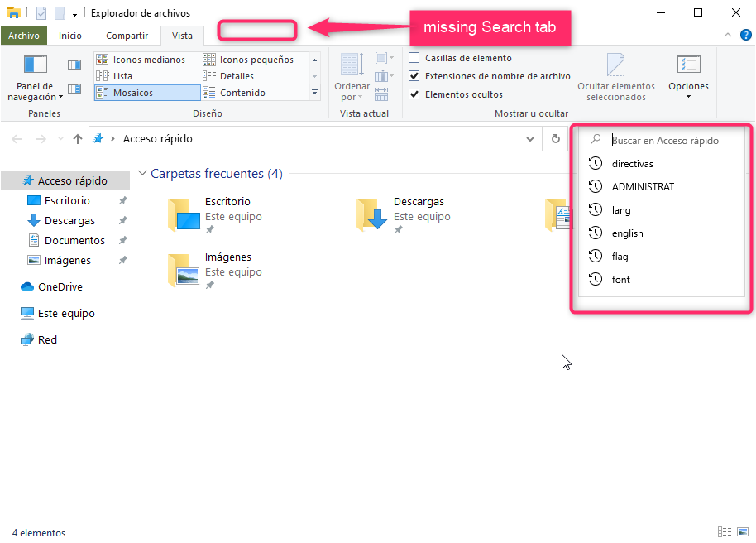Open Este equipo in navigation pane

click(x=58, y=313)
